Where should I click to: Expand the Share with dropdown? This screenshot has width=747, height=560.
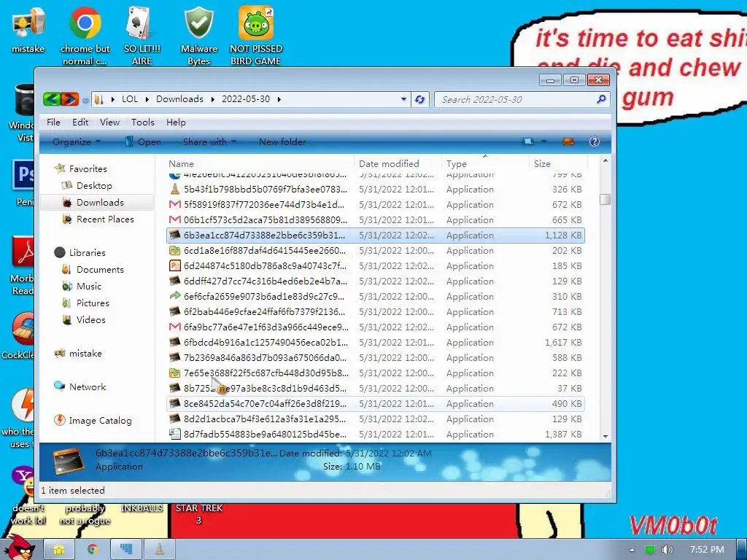point(209,142)
